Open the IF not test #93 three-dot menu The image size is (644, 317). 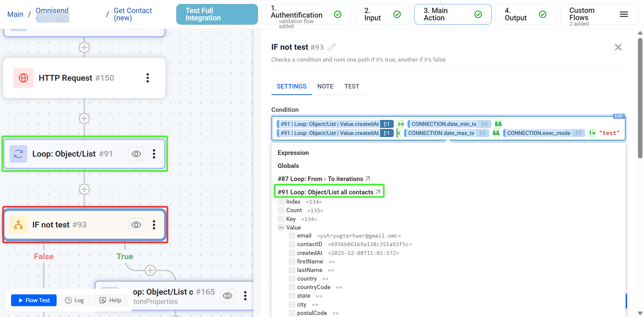pos(154,225)
